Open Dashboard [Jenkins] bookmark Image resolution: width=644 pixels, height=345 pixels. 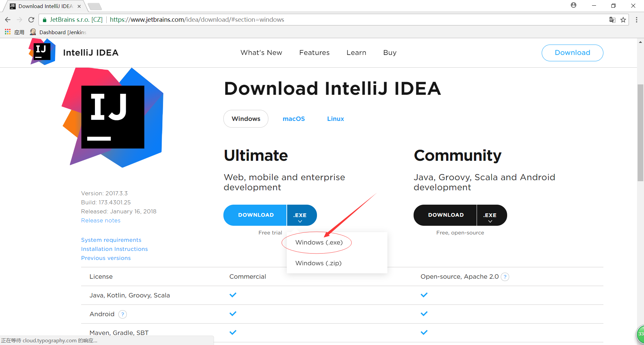click(58, 32)
